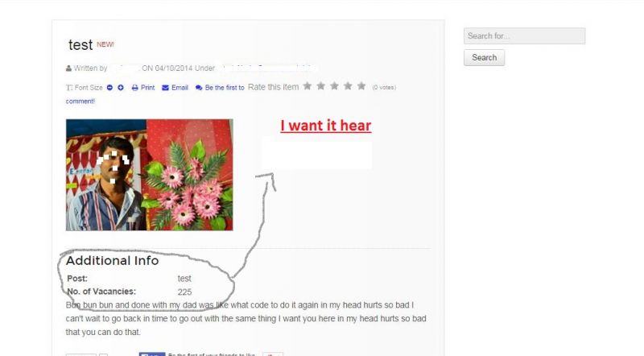Open the Email link
The image size is (644, 356).
(x=180, y=88)
